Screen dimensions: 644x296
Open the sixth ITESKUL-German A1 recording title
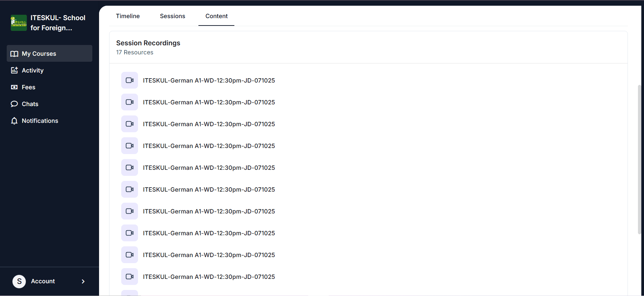tap(209, 190)
